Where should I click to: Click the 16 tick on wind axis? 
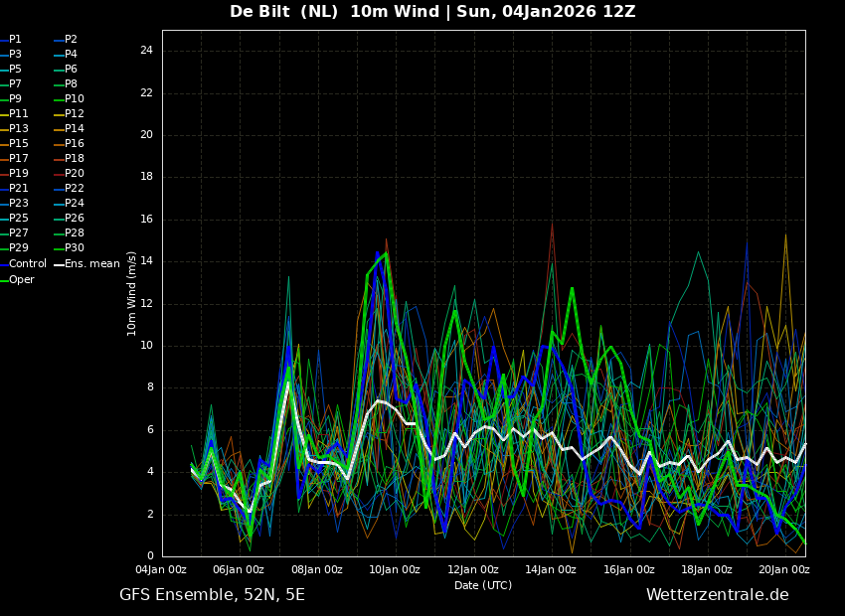[146, 220]
